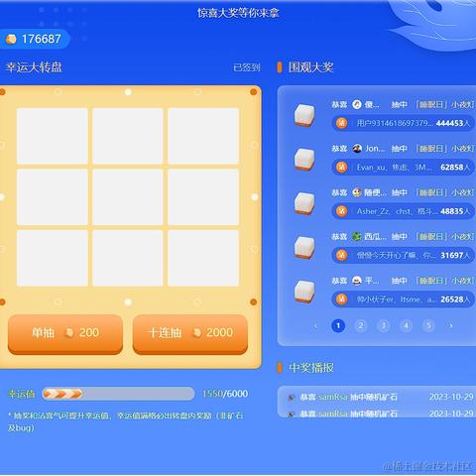Click the next page arrow
The height and width of the screenshot is (476, 476).
coord(451,325)
